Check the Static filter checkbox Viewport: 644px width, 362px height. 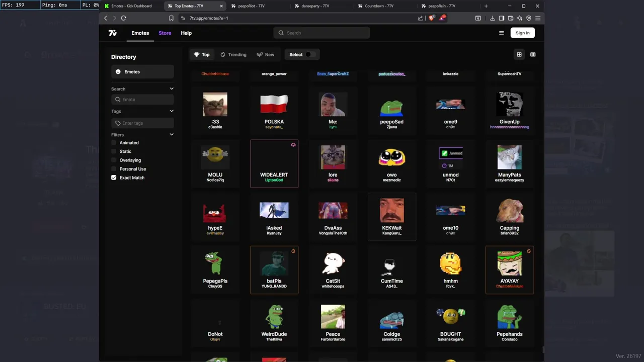point(114,151)
